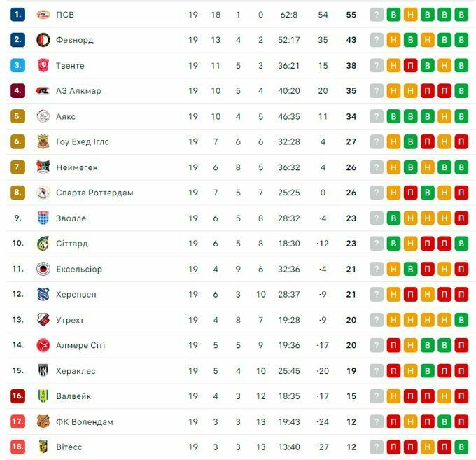Image resolution: width=476 pixels, height=460 pixels.
Task: Select the Go Ahead Eagles crest icon
Action: (x=43, y=142)
